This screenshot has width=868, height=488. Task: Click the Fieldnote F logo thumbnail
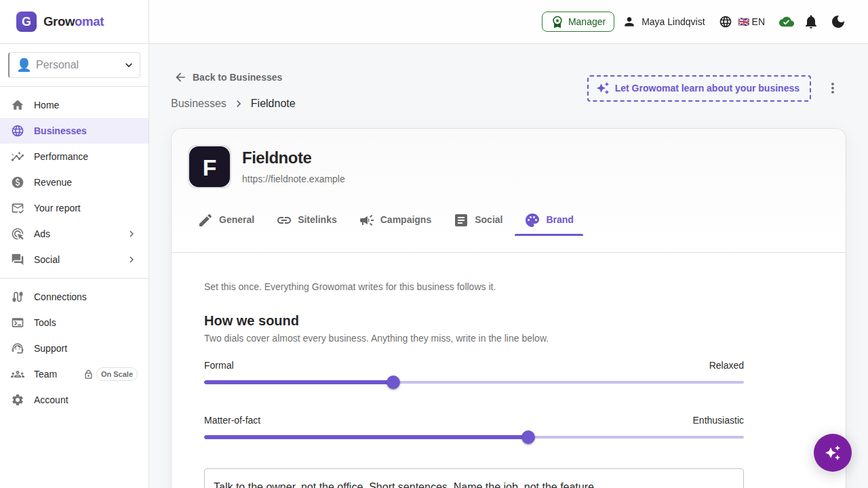210,167
